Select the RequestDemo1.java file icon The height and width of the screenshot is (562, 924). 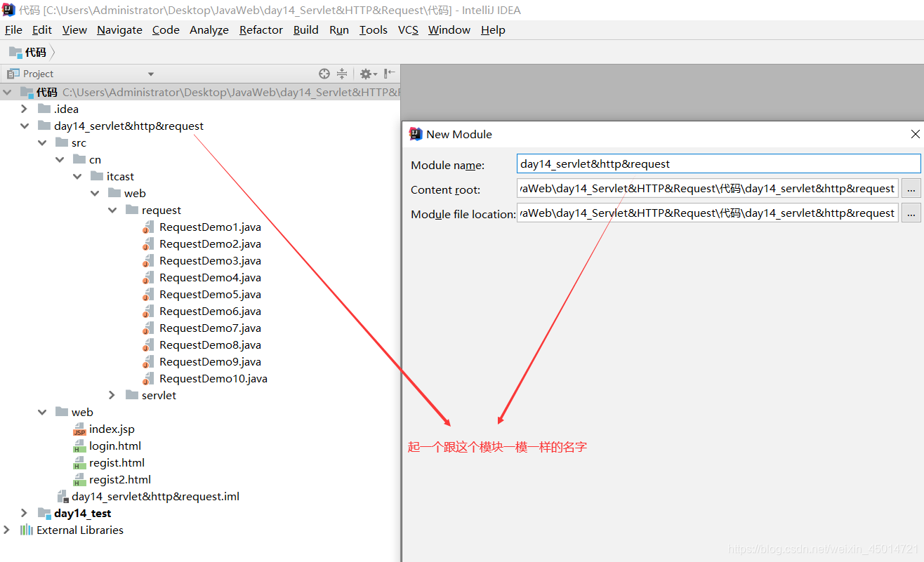click(x=147, y=227)
